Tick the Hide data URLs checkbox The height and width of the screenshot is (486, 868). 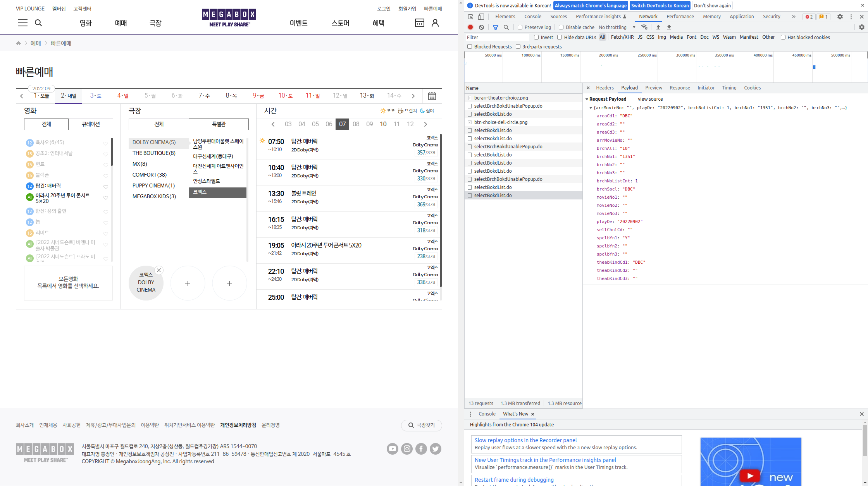point(560,37)
